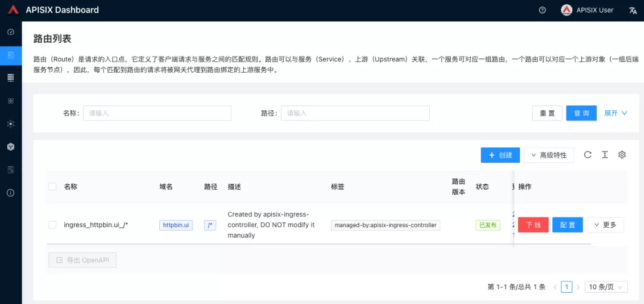Click the table density icon
This screenshot has width=644, height=304.
605,155
